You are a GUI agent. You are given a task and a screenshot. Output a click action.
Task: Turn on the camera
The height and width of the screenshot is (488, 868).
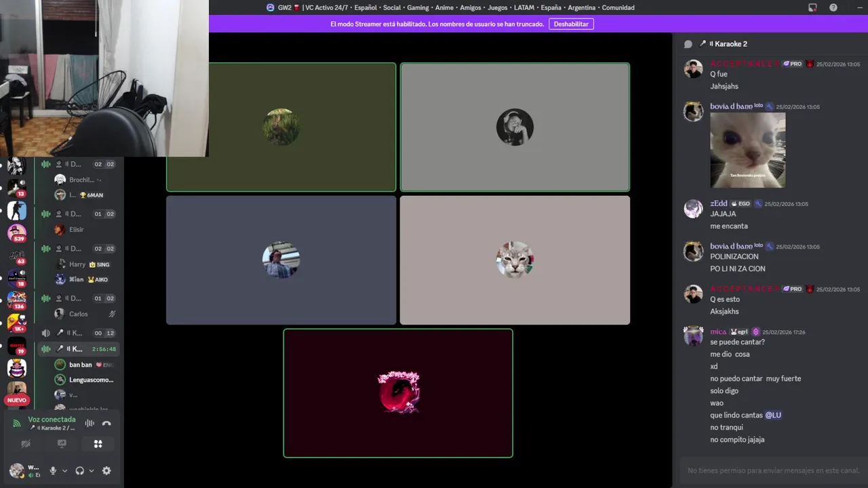pyautogui.click(x=26, y=444)
